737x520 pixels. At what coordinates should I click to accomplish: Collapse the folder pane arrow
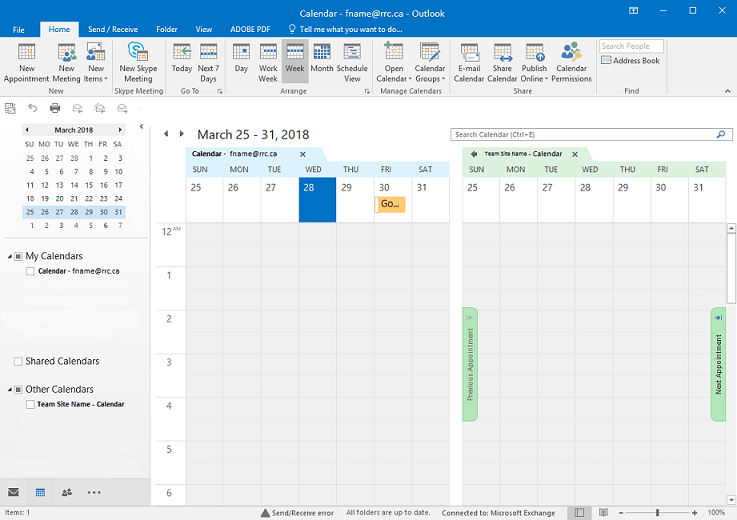point(141,126)
